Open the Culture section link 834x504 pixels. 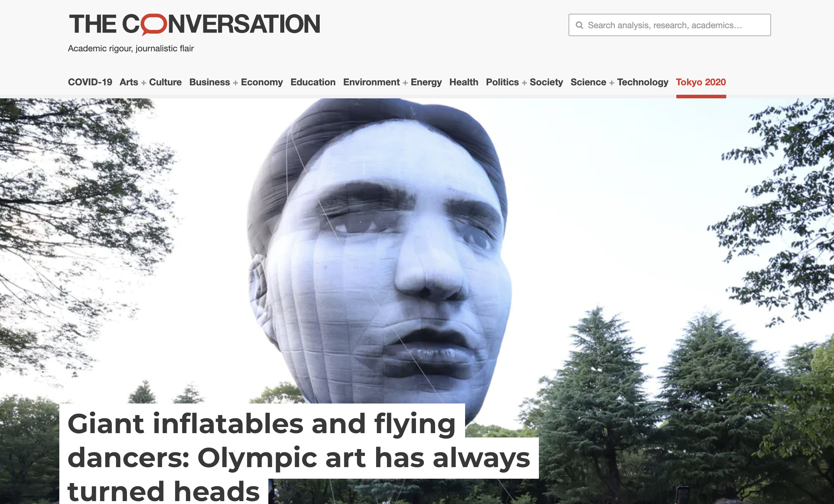165,82
